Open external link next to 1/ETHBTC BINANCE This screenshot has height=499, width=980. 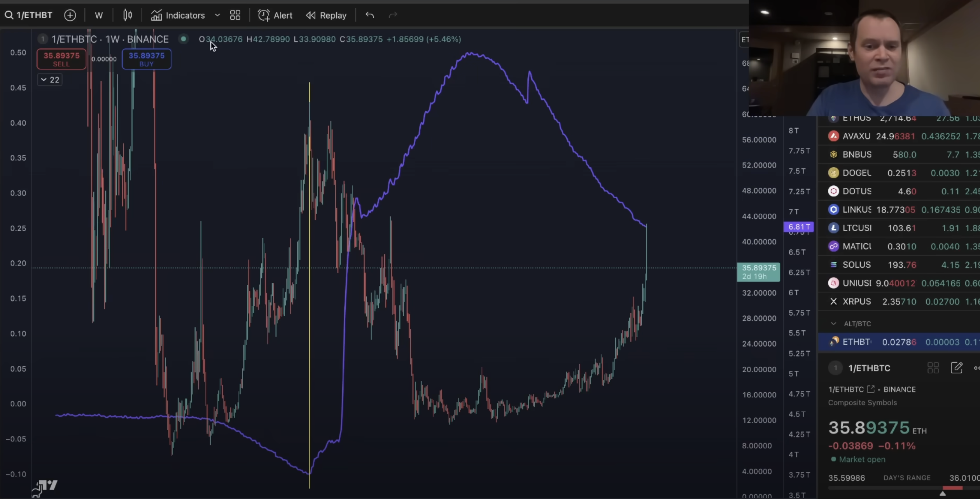871,389
